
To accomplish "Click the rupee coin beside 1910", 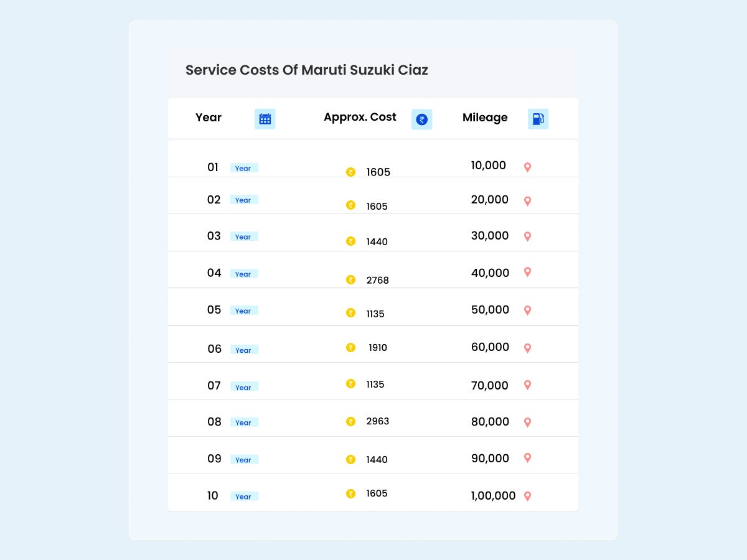I will 351,348.
